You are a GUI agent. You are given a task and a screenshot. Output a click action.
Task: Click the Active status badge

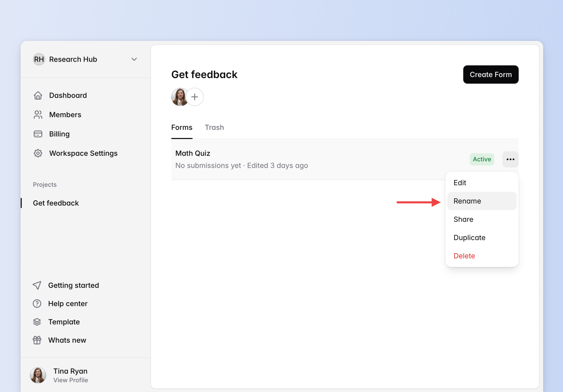tap(482, 159)
